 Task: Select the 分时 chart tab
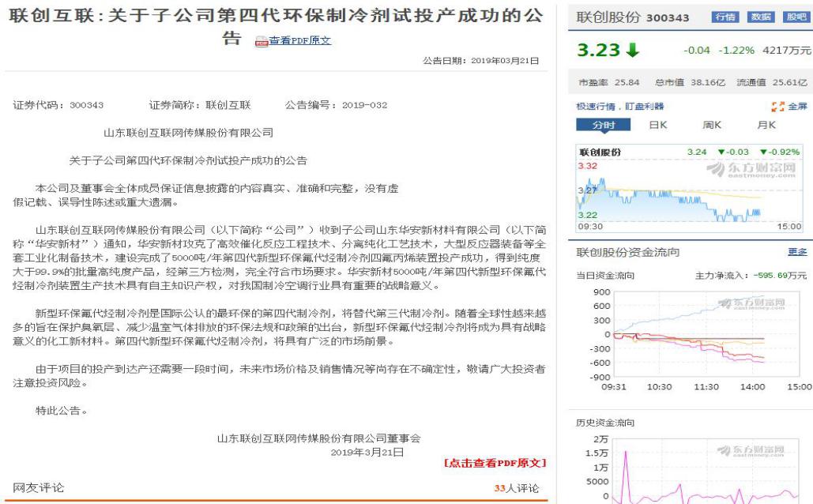coord(604,125)
